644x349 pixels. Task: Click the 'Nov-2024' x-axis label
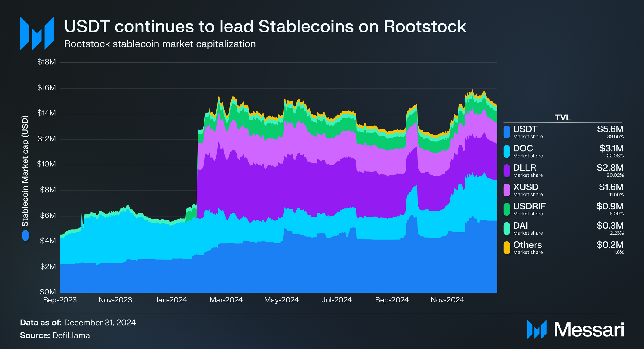click(x=447, y=300)
